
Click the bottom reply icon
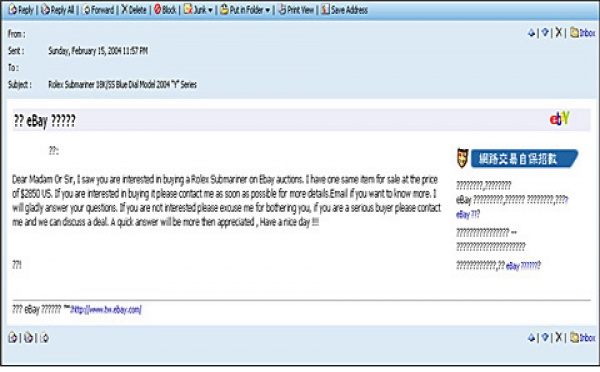click(x=13, y=338)
